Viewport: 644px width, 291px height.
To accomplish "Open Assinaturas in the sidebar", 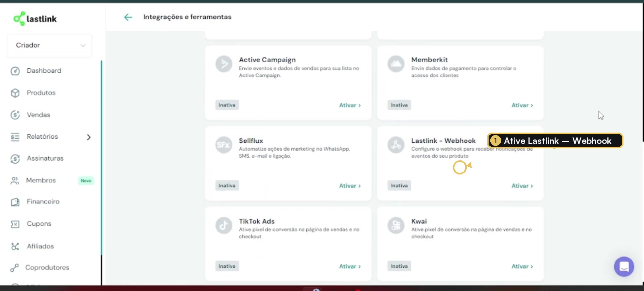I will coord(45,158).
